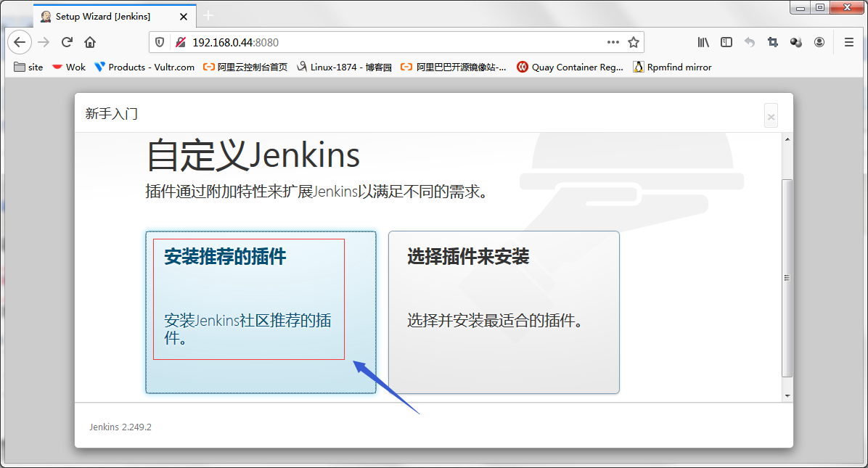The height and width of the screenshot is (468, 868).
Task: Go back with the browser back arrow
Action: click(x=20, y=42)
